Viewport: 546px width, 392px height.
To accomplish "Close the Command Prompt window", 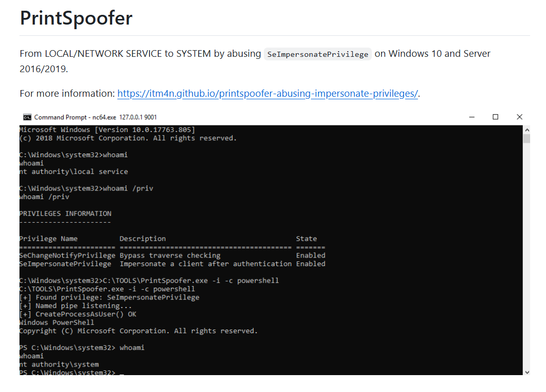I will tap(519, 117).
